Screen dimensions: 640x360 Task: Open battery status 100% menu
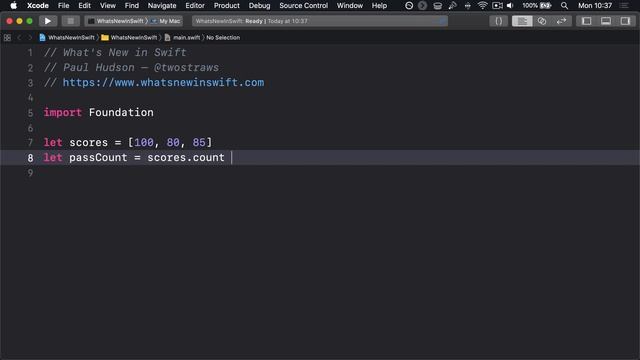tap(536, 5)
